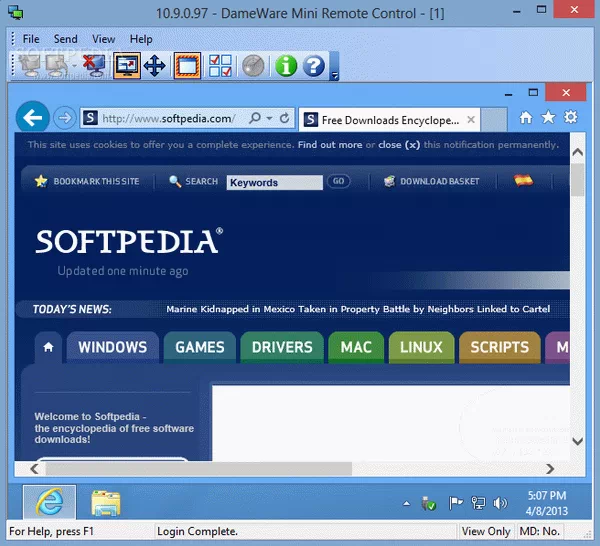Viewport: 600px width, 546px height.
Task: Click the 5:07 PM clock in taskbar
Action: coord(547,495)
